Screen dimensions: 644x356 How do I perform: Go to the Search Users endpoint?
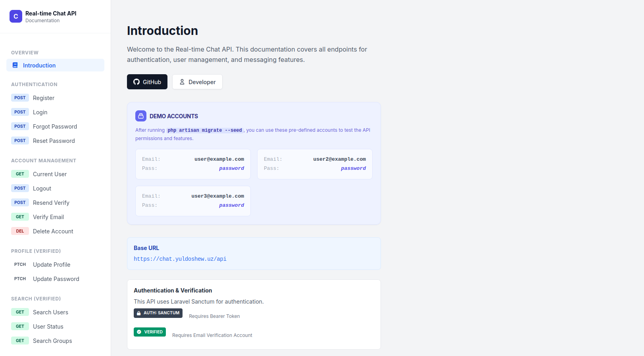click(50, 312)
